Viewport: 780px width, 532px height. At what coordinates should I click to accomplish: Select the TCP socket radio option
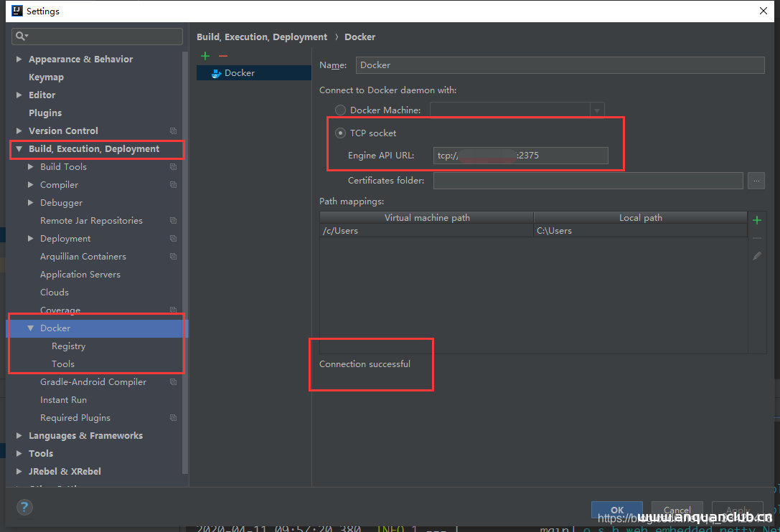(x=340, y=133)
